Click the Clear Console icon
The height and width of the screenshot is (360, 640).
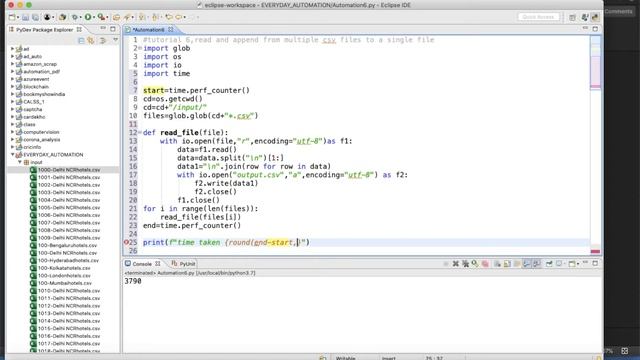point(497,264)
